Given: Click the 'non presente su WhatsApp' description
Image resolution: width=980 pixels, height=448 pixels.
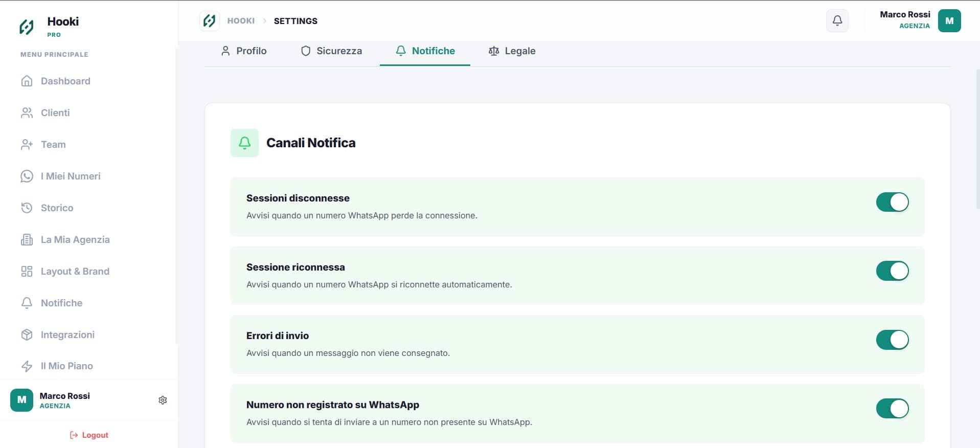Looking at the screenshot, I should pos(389,422).
